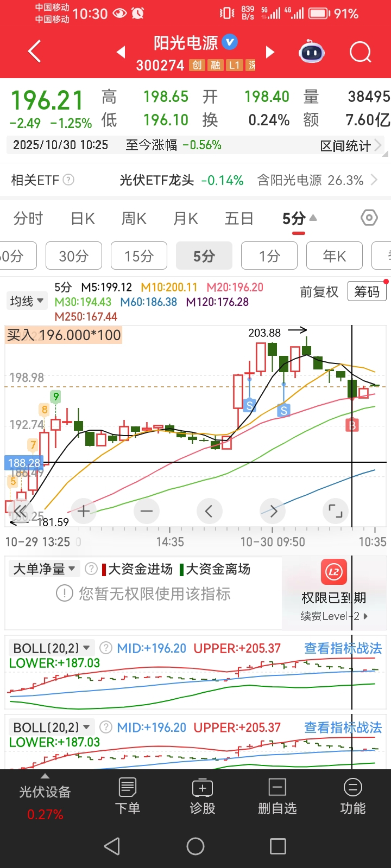Tap the 181.59 low price label
This screenshot has width=391, height=868.
(53, 522)
